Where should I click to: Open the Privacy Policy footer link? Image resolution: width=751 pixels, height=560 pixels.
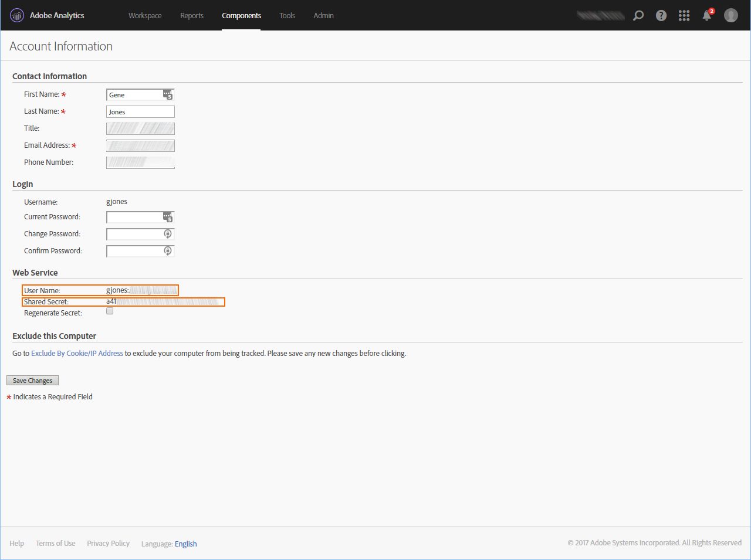pos(108,544)
